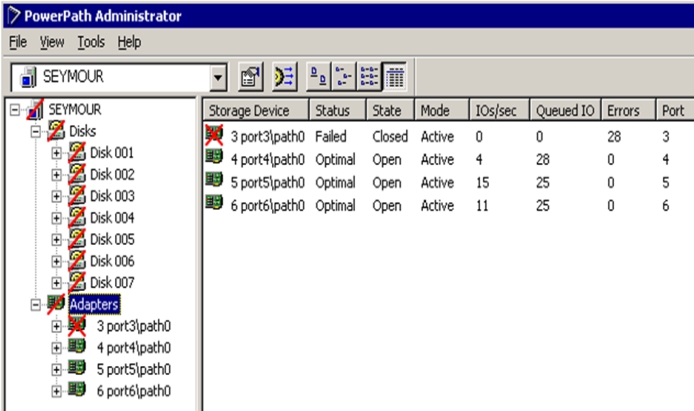
Task: Select the 5 port5\path0 list entry text
Action: pyautogui.click(x=268, y=183)
